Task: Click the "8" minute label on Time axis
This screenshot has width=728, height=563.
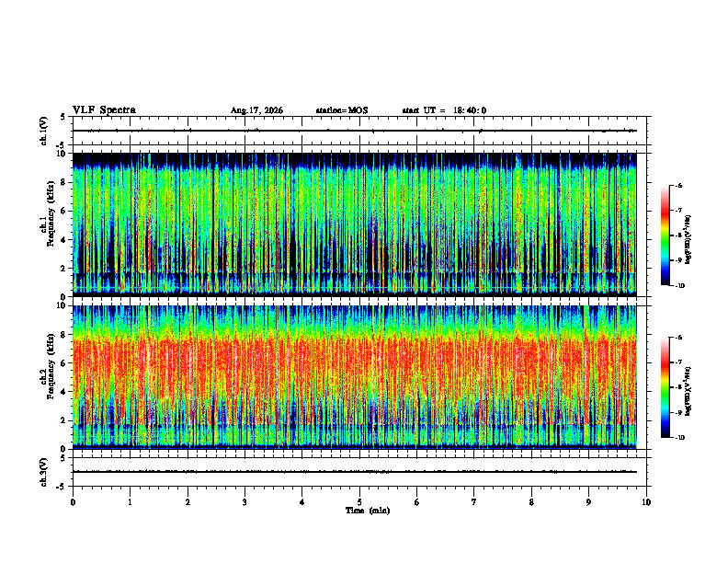Action: click(531, 502)
